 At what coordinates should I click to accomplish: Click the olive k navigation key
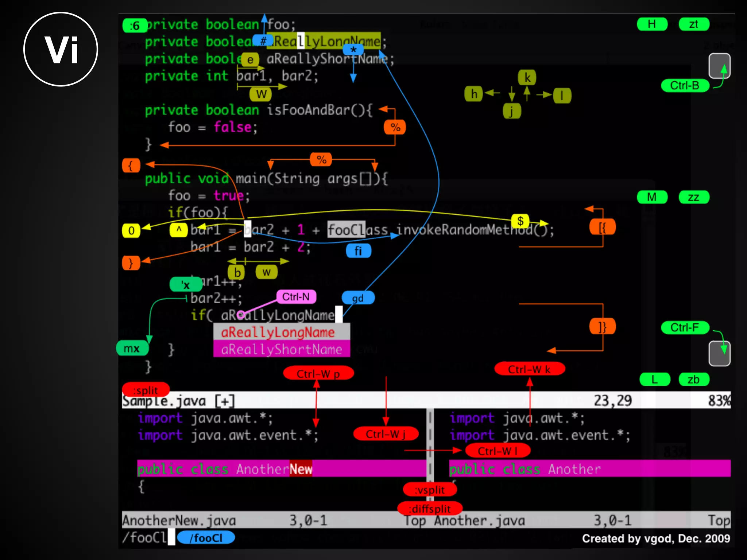527,78
